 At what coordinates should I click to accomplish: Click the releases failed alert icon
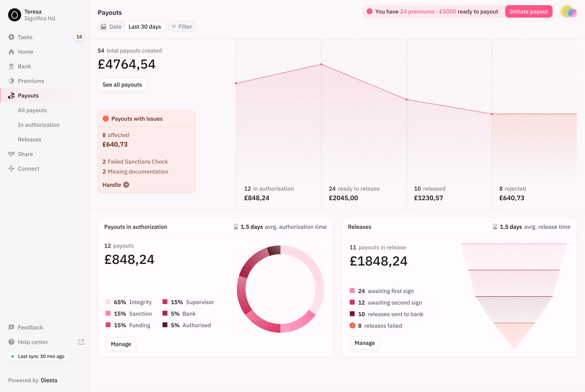(x=352, y=326)
